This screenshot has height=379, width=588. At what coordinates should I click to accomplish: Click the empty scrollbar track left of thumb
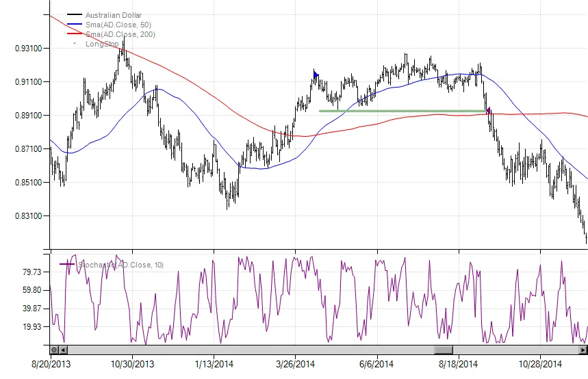coord(246,350)
